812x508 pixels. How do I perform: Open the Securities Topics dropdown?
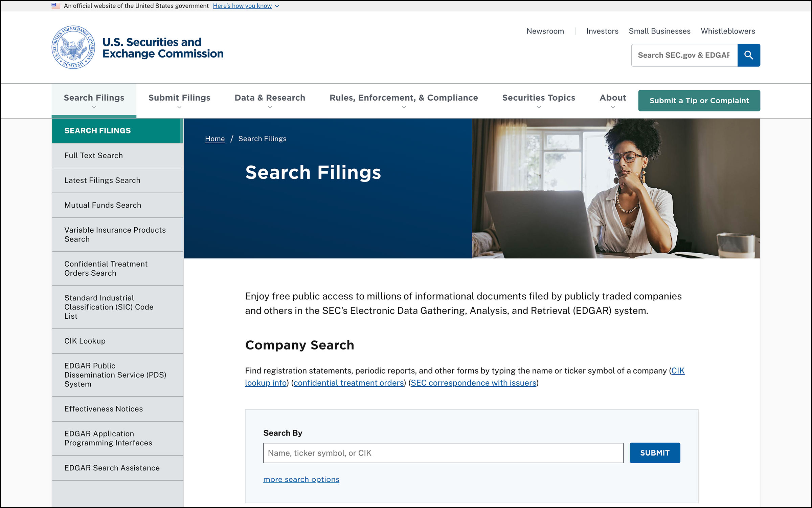[x=539, y=98]
